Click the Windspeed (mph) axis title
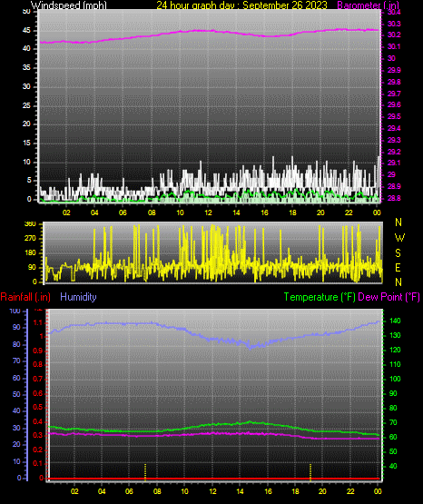Screen dimensions: 423x504 (x=69, y=5)
